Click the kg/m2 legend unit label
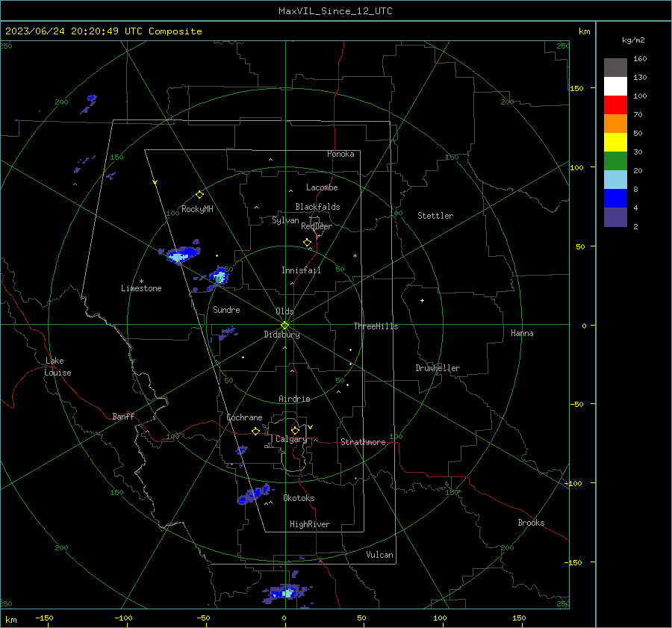The height and width of the screenshot is (628, 672). pyautogui.click(x=633, y=40)
